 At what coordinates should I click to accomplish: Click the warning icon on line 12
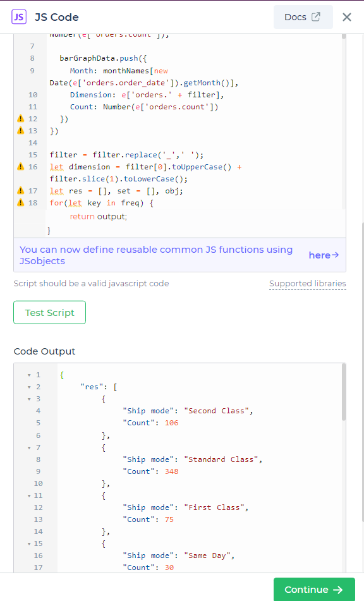(x=21, y=119)
